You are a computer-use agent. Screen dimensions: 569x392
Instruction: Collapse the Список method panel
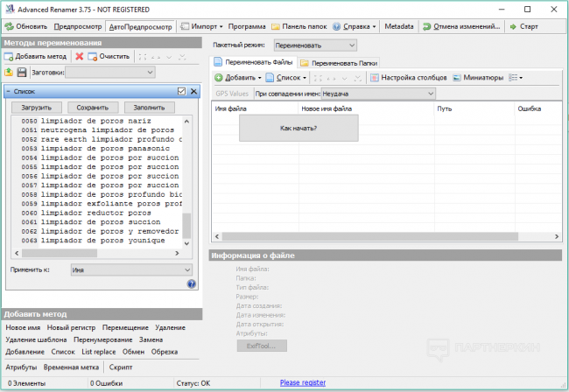tap(8, 91)
